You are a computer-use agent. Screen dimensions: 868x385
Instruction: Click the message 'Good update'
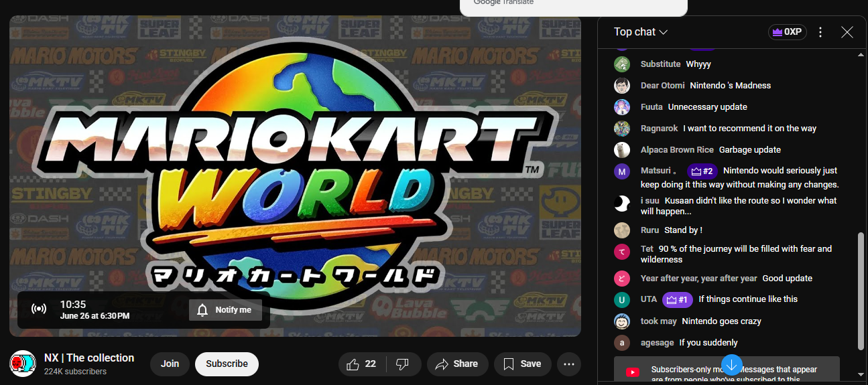click(x=788, y=279)
